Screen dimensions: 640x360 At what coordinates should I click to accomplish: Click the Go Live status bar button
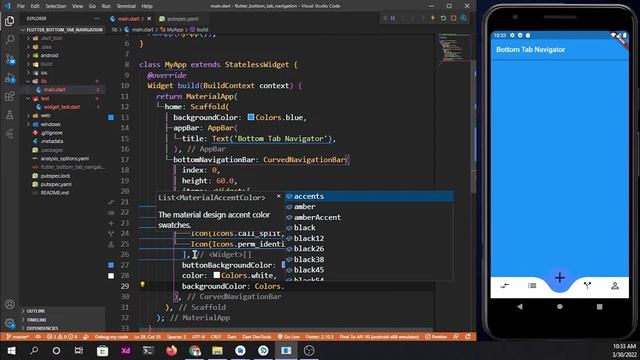pyautogui.click(x=289, y=337)
